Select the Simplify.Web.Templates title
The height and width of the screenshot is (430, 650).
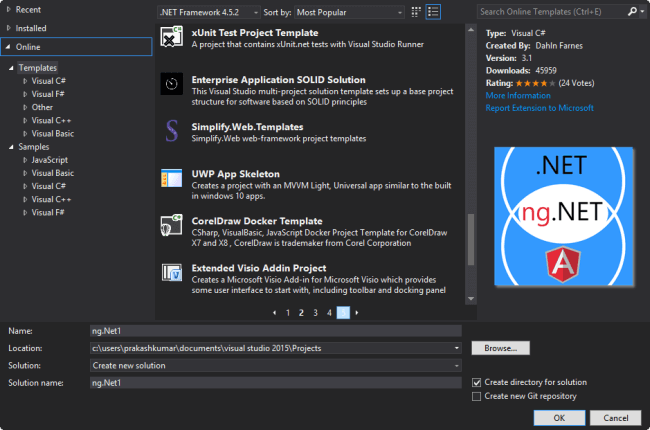point(247,127)
